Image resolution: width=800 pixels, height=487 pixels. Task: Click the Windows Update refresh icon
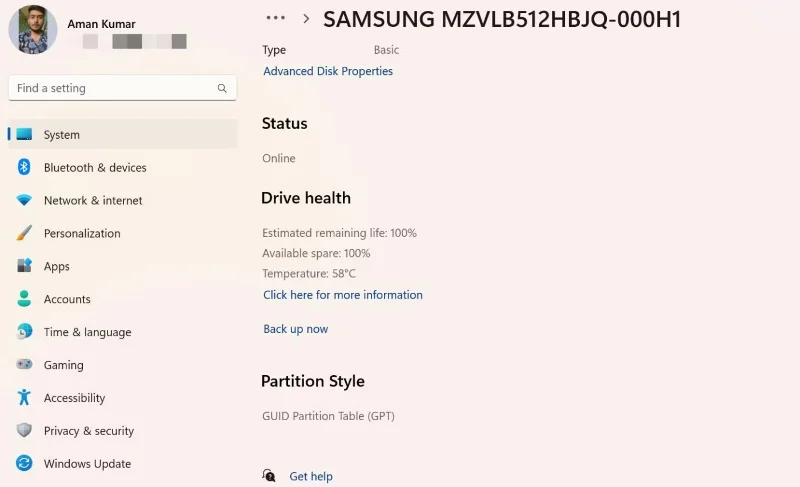(24, 463)
